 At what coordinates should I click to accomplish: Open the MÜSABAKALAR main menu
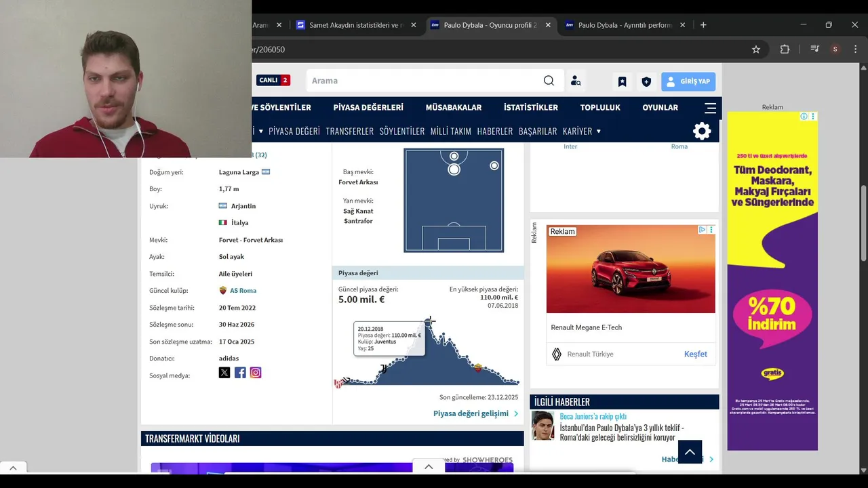(454, 107)
